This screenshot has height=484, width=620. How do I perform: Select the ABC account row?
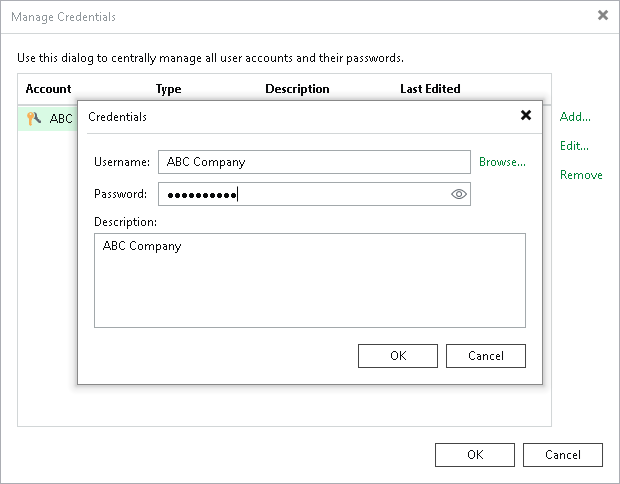(47, 118)
